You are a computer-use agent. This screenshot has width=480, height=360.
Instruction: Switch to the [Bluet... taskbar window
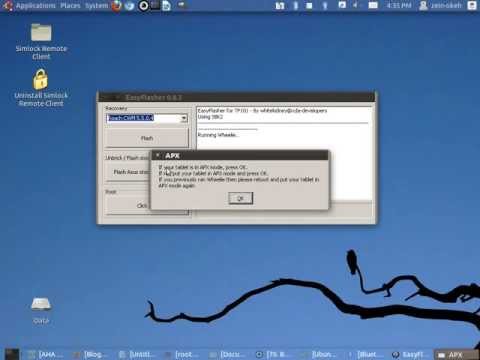(x=365, y=354)
